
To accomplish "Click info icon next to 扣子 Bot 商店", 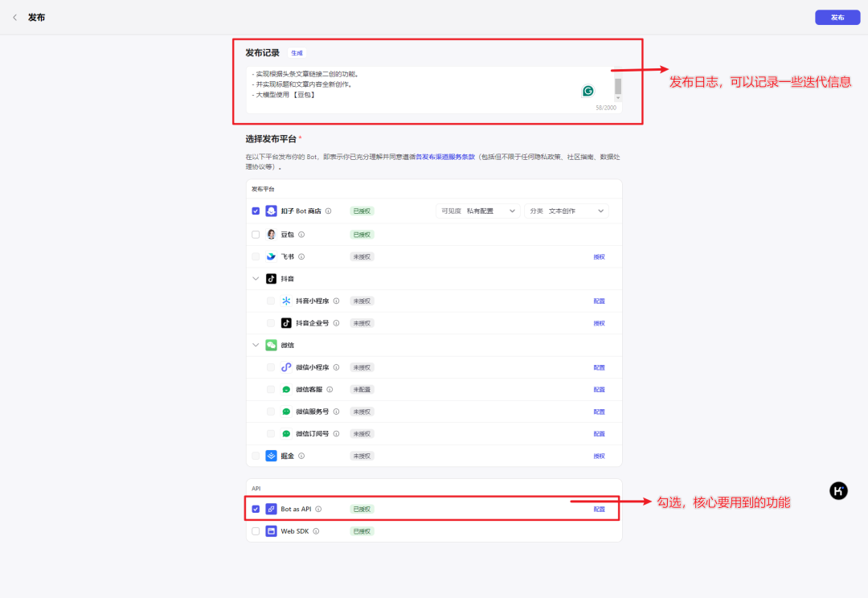I will coord(328,211).
